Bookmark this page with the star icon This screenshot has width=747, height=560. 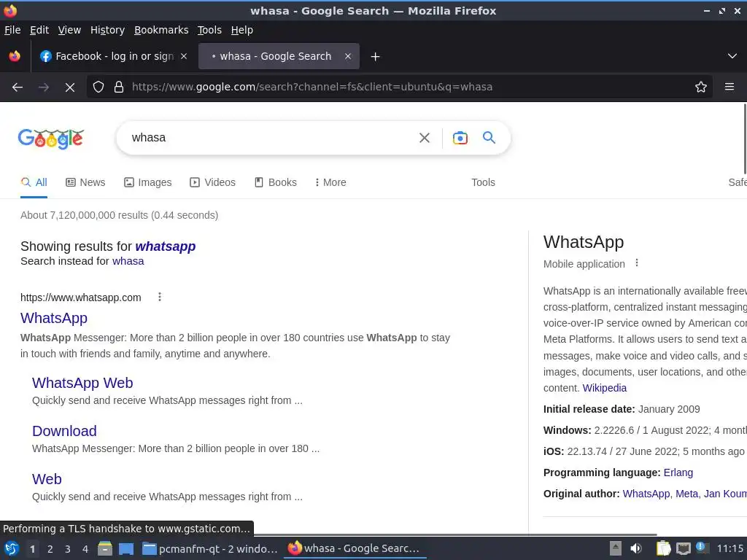(700, 87)
